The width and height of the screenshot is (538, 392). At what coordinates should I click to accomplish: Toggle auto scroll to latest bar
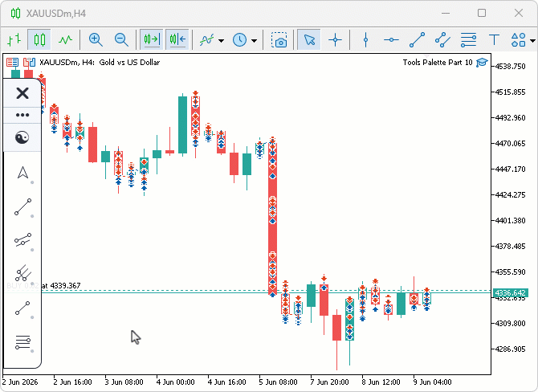click(x=177, y=40)
